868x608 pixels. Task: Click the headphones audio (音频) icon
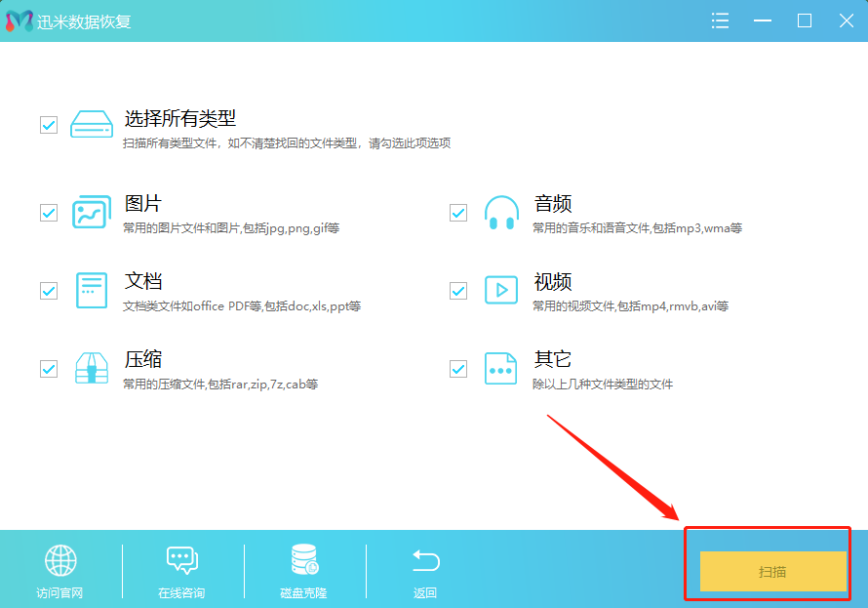(501, 212)
